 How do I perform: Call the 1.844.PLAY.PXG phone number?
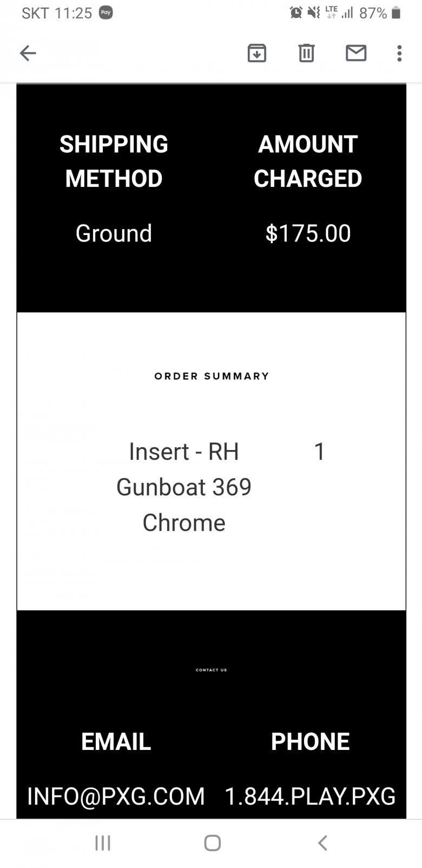tap(310, 796)
